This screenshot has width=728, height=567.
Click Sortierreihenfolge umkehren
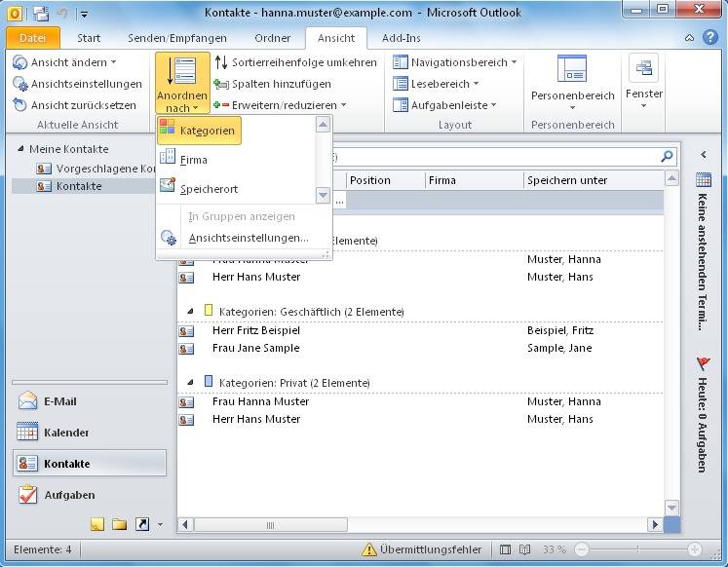(295, 62)
